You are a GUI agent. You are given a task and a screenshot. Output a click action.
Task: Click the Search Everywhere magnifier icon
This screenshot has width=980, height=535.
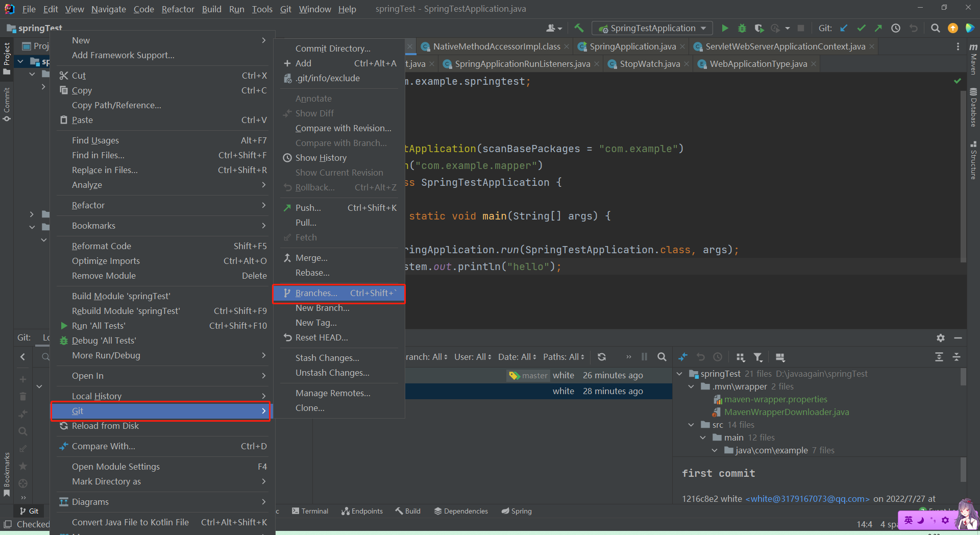coord(935,28)
